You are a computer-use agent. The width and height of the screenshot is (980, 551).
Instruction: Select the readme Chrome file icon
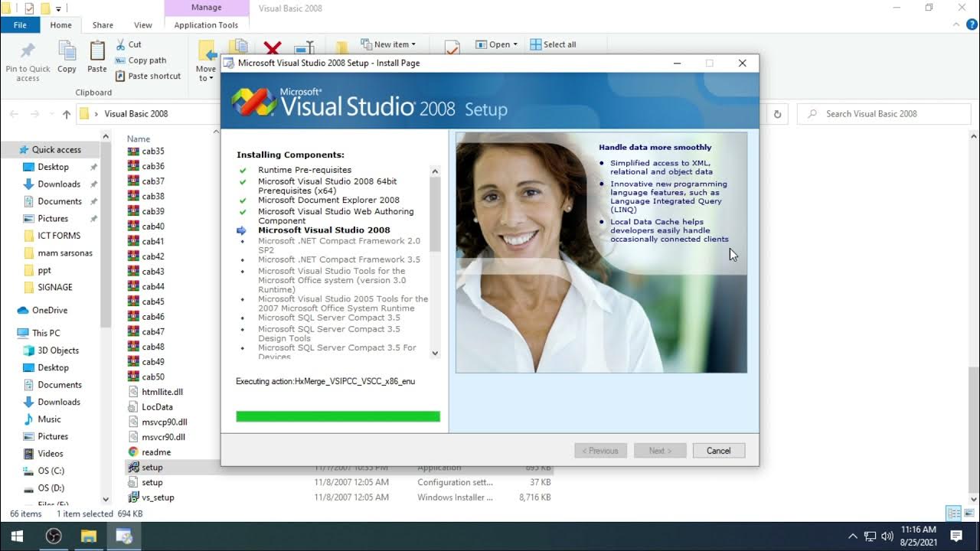coord(133,452)
